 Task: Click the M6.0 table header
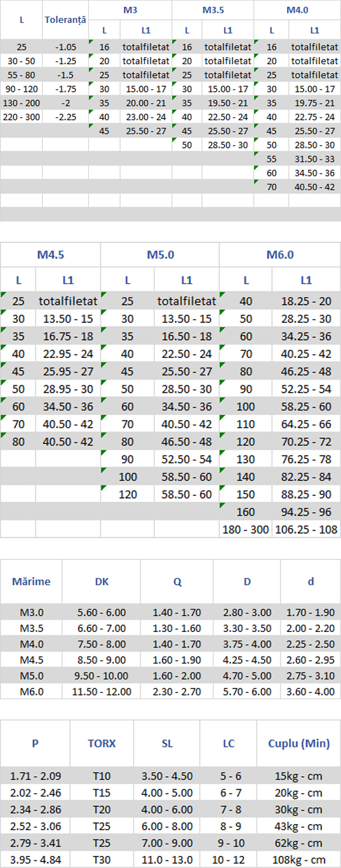(280, 254)
